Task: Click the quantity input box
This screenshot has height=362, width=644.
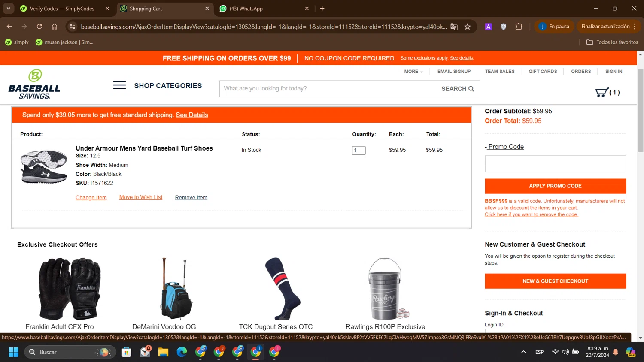Action: coord(359,151)
